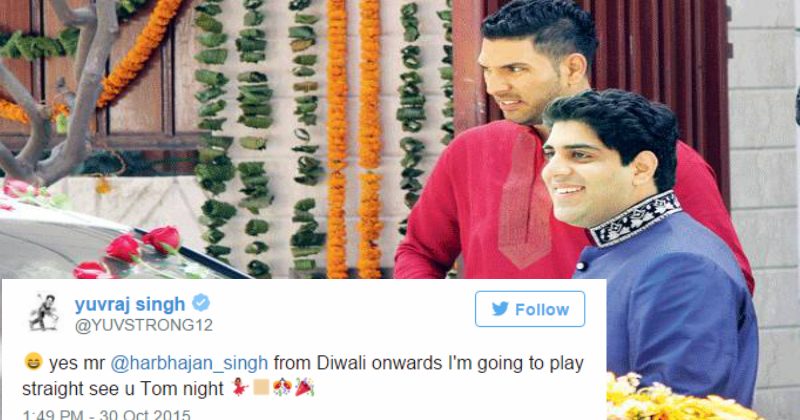Click the confetti ball emoji

click(x=282, y=387)
